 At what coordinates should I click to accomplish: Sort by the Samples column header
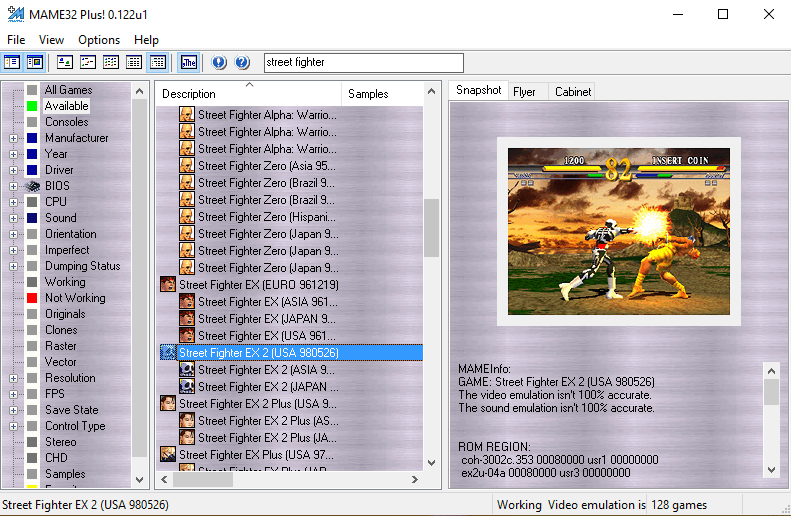point(382,94)
